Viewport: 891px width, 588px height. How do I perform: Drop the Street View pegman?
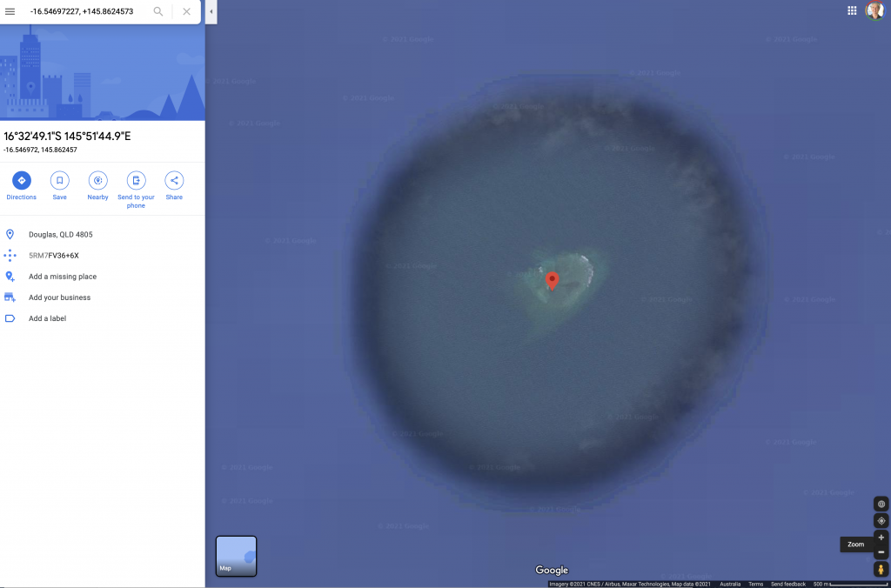pos(881,570)
